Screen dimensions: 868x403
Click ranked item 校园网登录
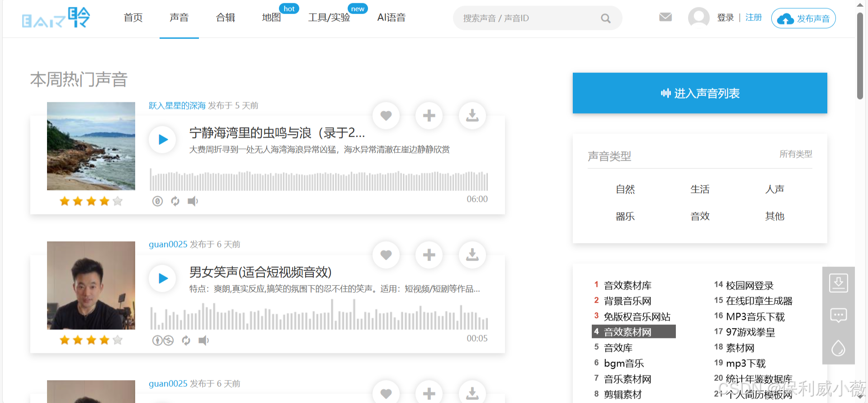click(x=750, y=285)
